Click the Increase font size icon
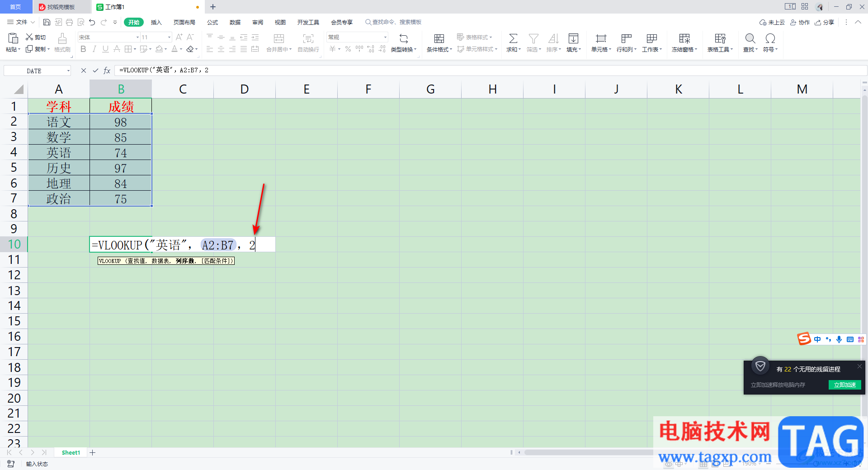Viewport: 868px width, 470px height. (179, 37)
